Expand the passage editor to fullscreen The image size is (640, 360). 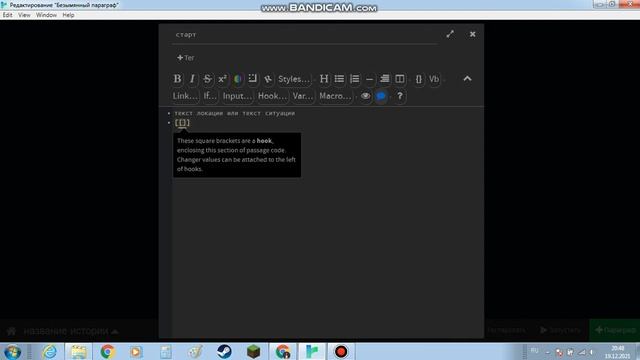pos(450,34)
